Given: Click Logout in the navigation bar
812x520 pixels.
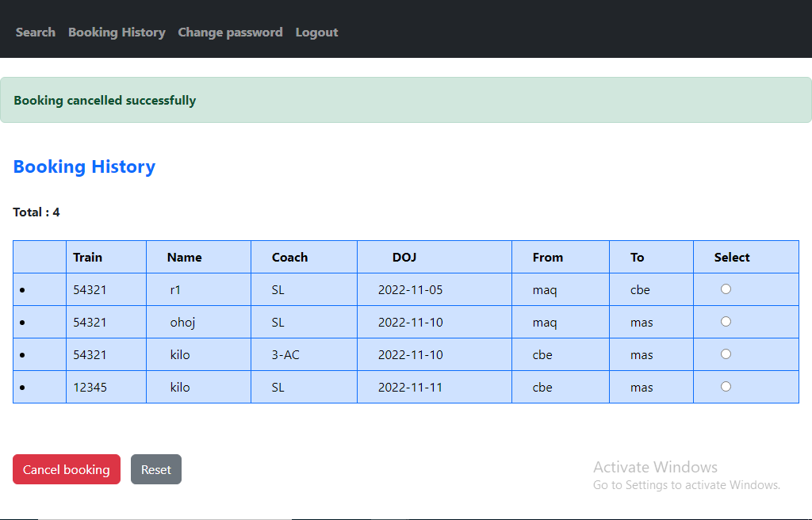Looking at the screenshot, I should click(316, 32).
